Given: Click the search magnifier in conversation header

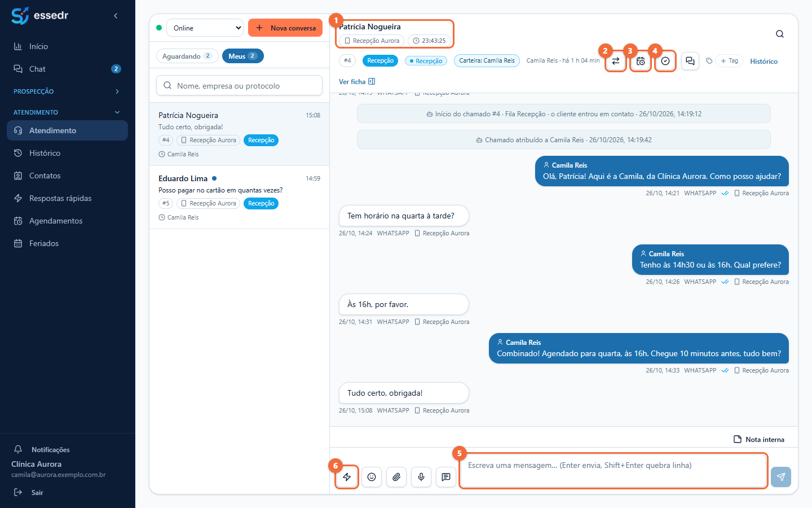Looking at the screenshot, I should point(780,34).
